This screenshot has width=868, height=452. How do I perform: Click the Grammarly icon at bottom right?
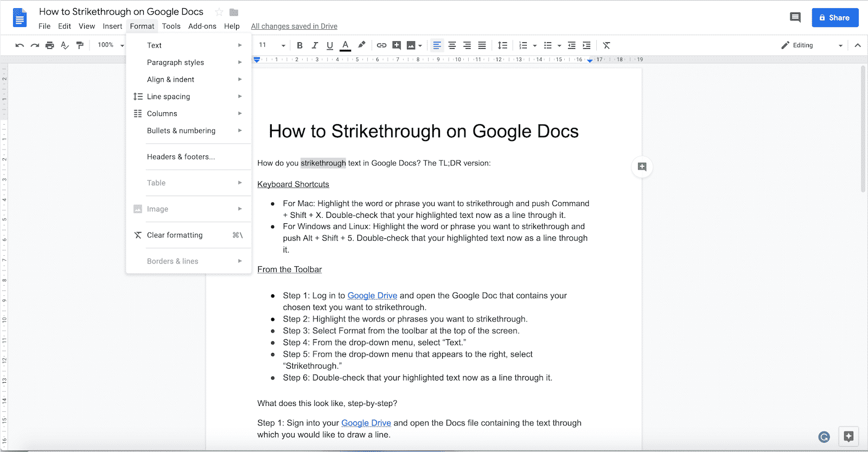tap(824, 437)
